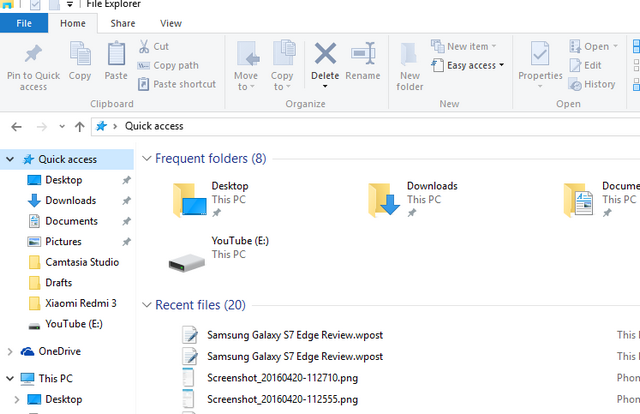Open recent locations dropdown arrow
The image size is (640, 414).
[x=62, y=127]
